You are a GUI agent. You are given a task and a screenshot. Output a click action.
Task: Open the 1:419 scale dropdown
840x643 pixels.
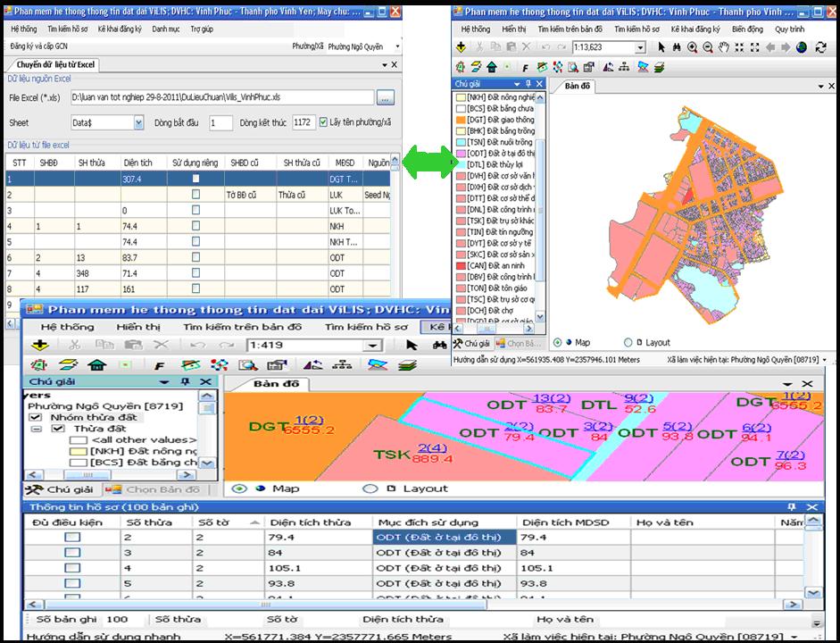coord(372,346)
